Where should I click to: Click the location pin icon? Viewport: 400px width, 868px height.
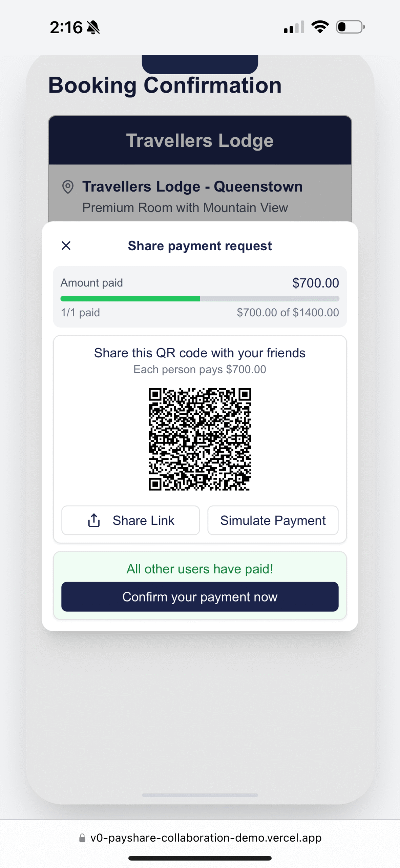(68, 186)
